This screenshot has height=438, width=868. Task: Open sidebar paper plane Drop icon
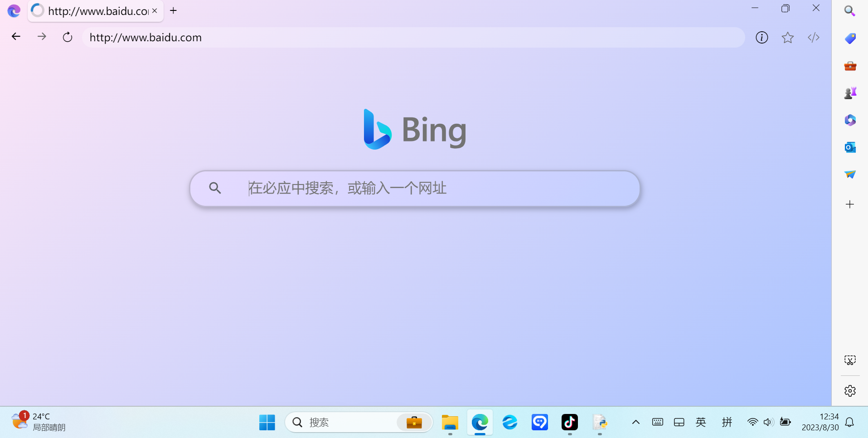pos(850,175)
